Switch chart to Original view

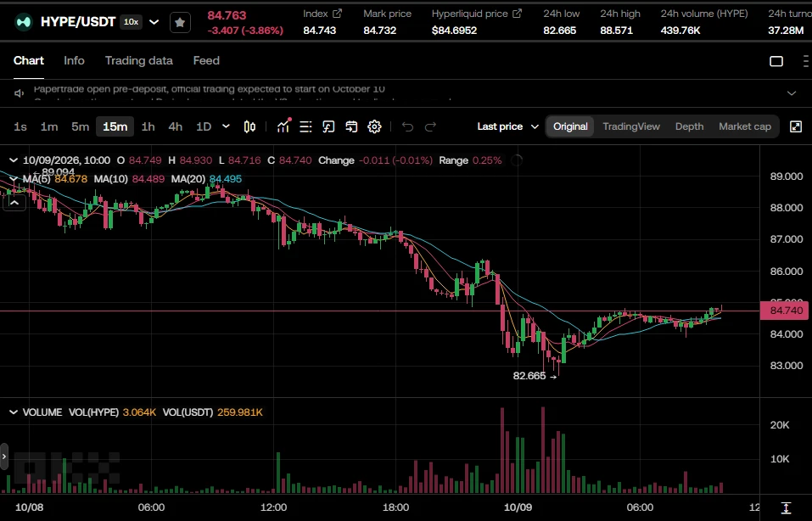coord(570,127)
